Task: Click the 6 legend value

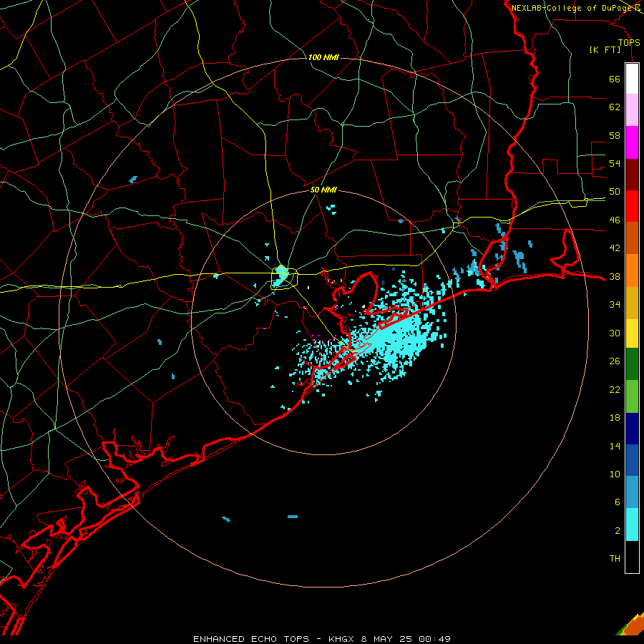Action: point(618,502)
